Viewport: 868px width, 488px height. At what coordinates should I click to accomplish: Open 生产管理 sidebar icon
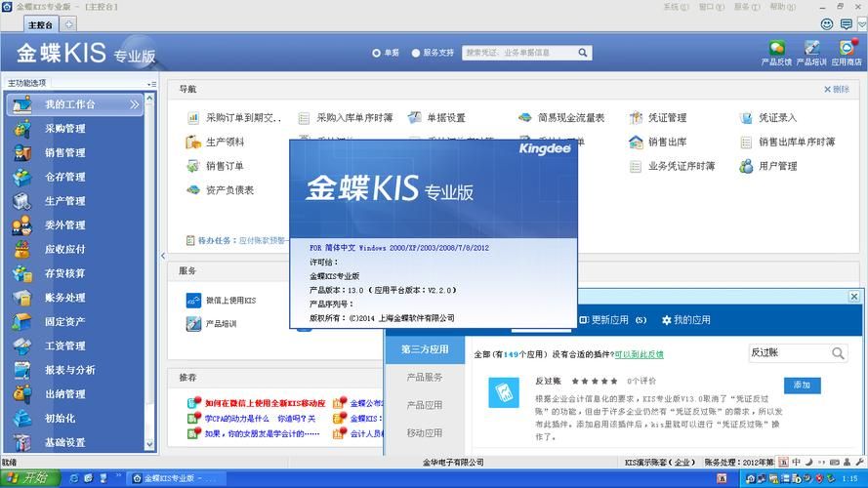22,201
